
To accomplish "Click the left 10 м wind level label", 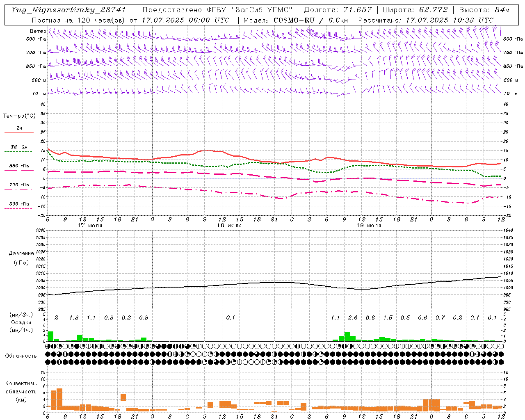I will [x=39, y=94].
